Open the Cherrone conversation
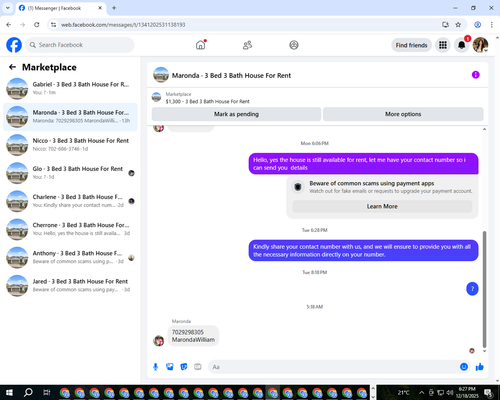This screenshot has height=400, width=500. coord(70,229)
